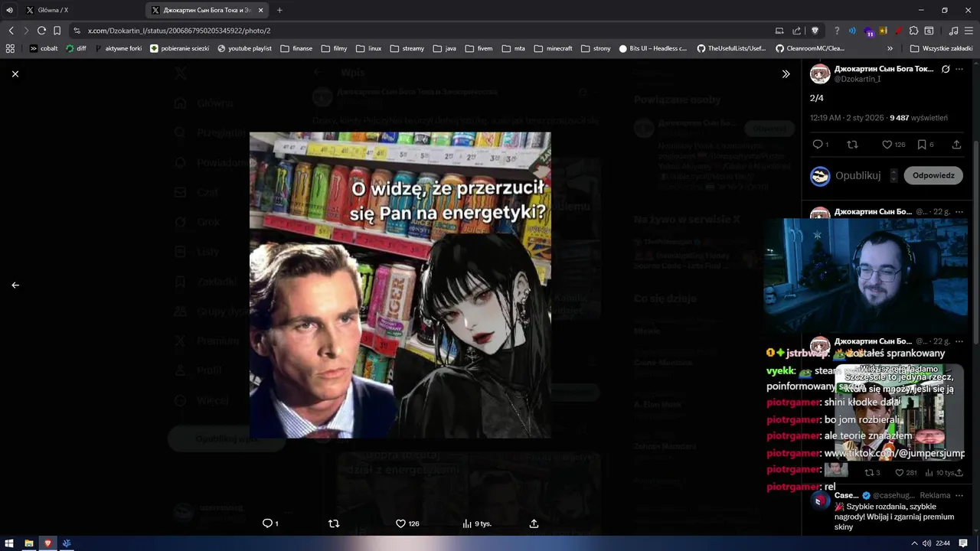Image resolution: width=980 pixels, height=551 pixels.
Task: Open the youtube playlist bookmark
Action: pos(244,48)
